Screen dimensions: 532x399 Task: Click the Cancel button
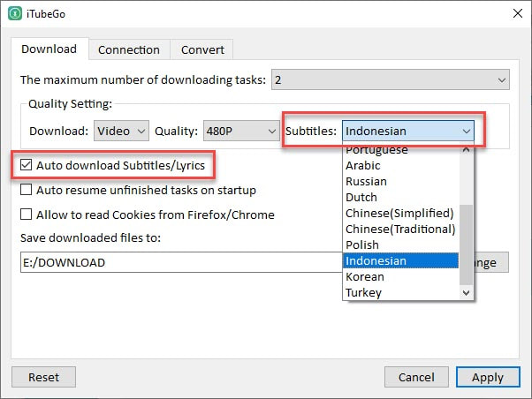tap(416, 377)
